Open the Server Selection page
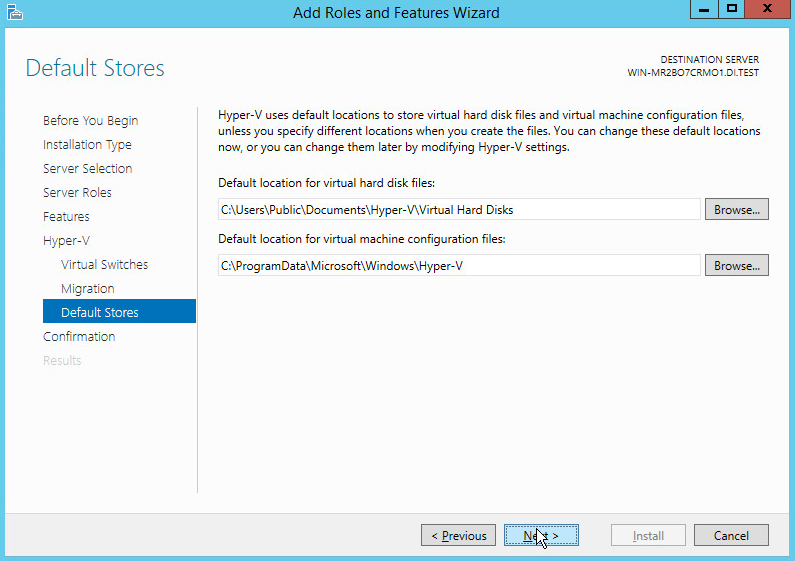This screenshot has height=561, width=795. coord(87,169)
